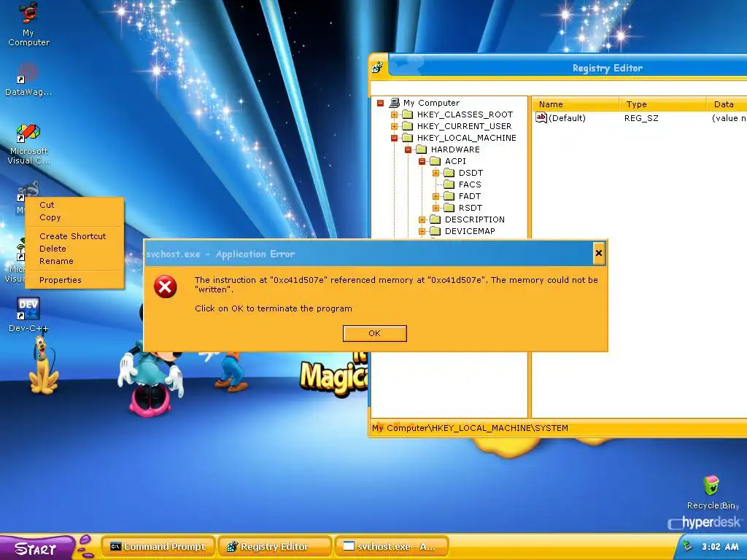
Task: Switch to Registry Editor taskbar button
Action: click(274, 547)
